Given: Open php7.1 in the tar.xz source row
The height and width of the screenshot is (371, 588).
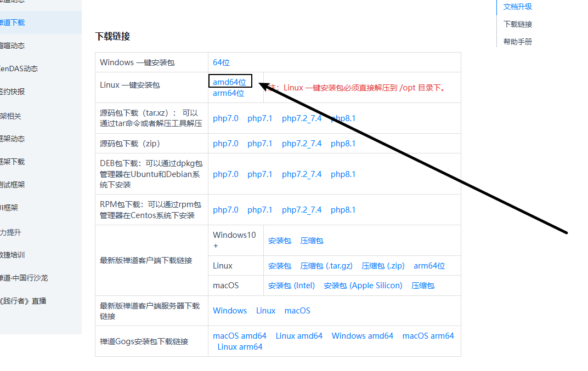Looking at the screenshot, I should tap(259, 118).
